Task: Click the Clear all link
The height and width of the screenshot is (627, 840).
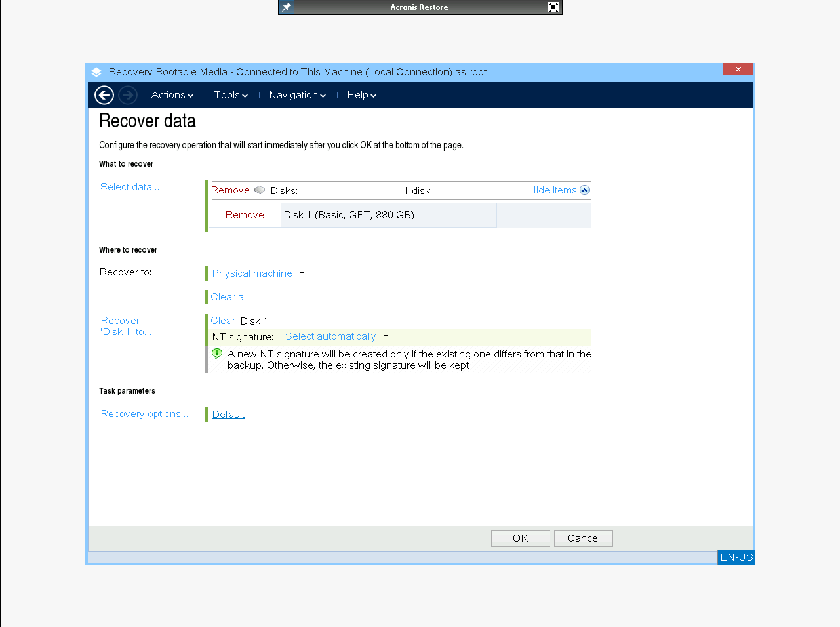Action: coord(229,297)
